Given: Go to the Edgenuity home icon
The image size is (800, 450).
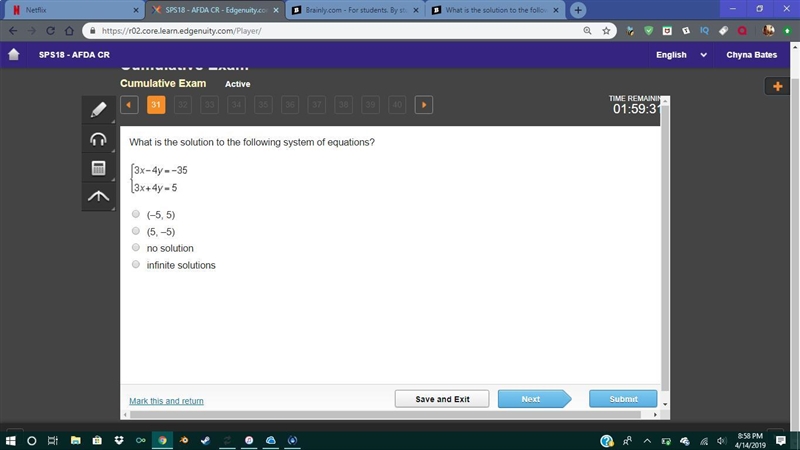Looking at the screenshot, I should click(14, 54).
